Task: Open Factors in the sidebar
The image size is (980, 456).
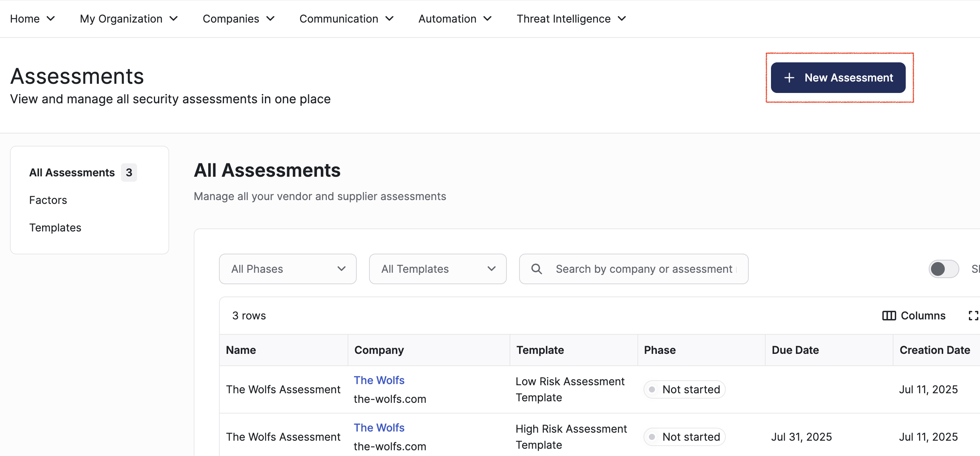Action: click(x=48, y=200)
